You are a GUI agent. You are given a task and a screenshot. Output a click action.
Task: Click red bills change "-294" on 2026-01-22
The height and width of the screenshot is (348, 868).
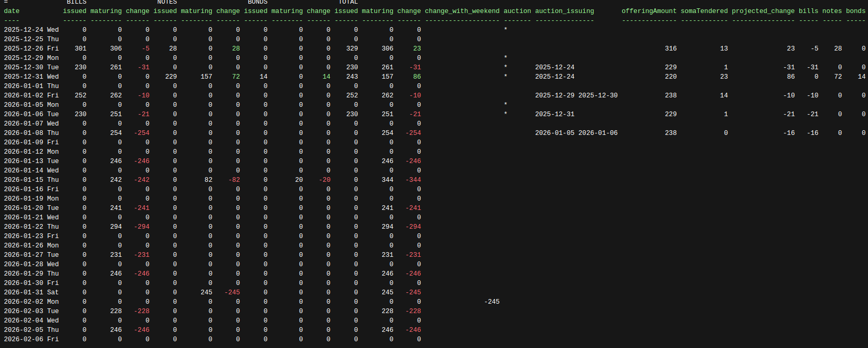point(142,227)
